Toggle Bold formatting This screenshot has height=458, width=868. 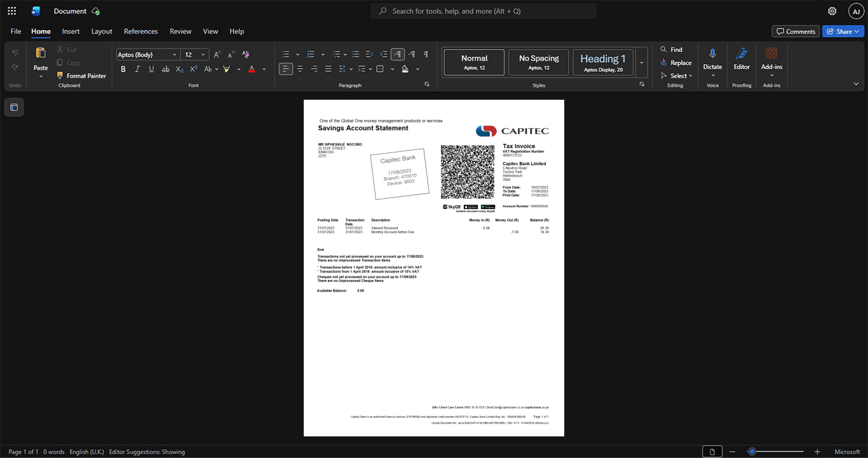pyautogui.click(x=123, y=69)
